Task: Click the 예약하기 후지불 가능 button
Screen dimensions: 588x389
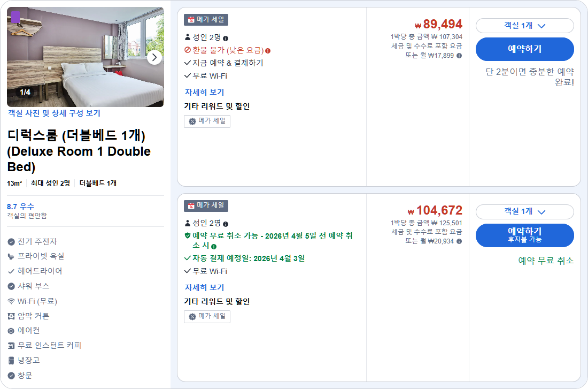Action: tap(525, 235)
